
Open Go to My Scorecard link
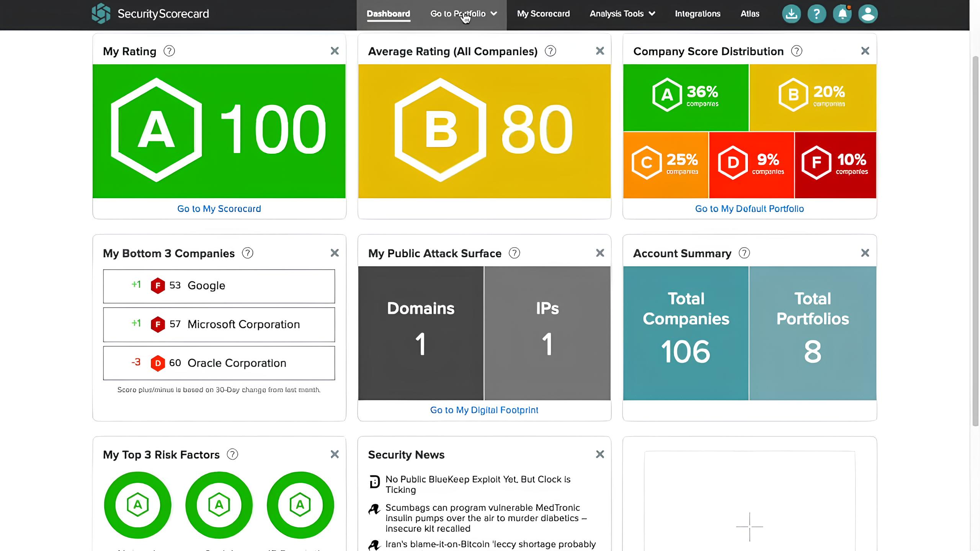coord(219,209)
